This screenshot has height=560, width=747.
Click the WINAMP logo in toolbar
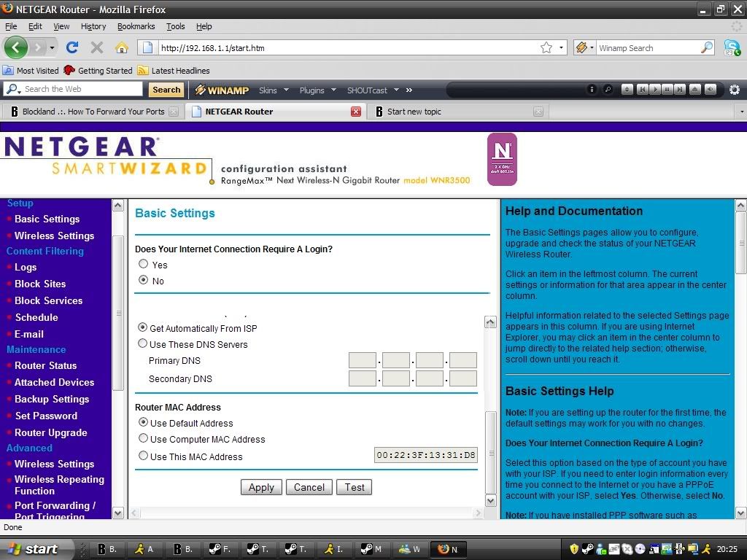[x=222, y=90]
